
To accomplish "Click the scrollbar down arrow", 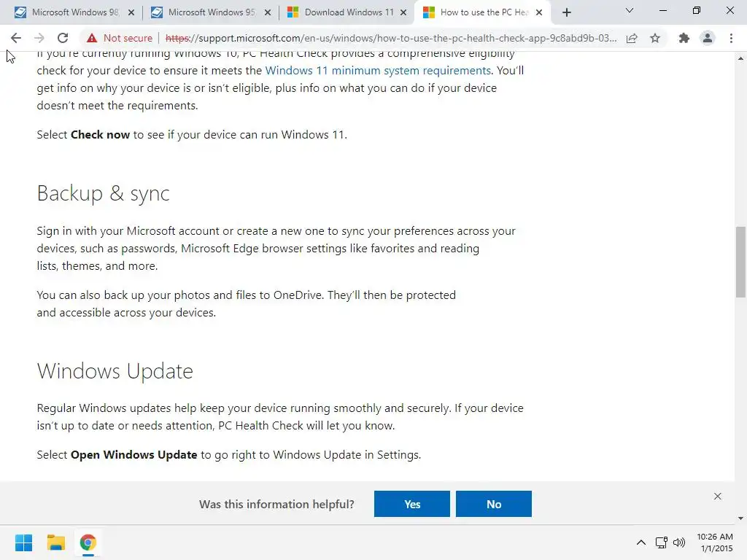I will (741, 518).
